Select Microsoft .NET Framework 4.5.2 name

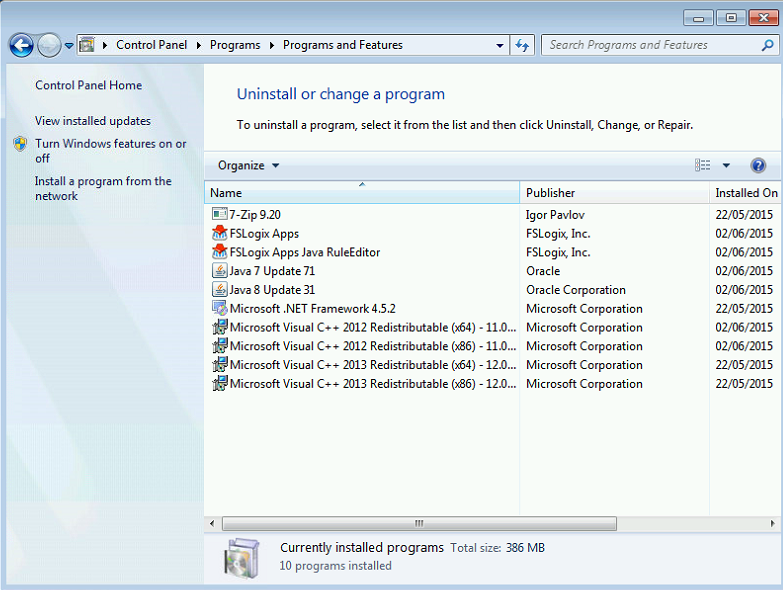point(313,308)
